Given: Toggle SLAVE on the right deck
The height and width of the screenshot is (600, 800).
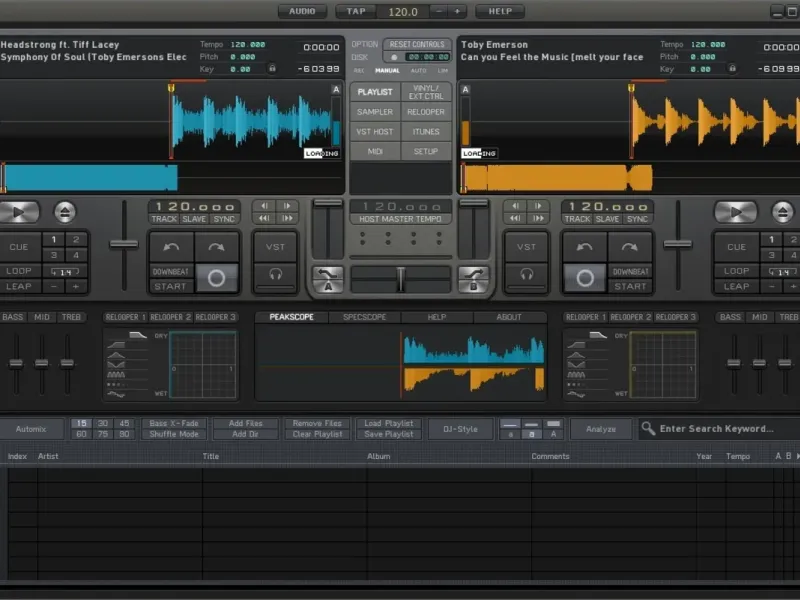Looking at the screenshot, I should coord(607,219).
